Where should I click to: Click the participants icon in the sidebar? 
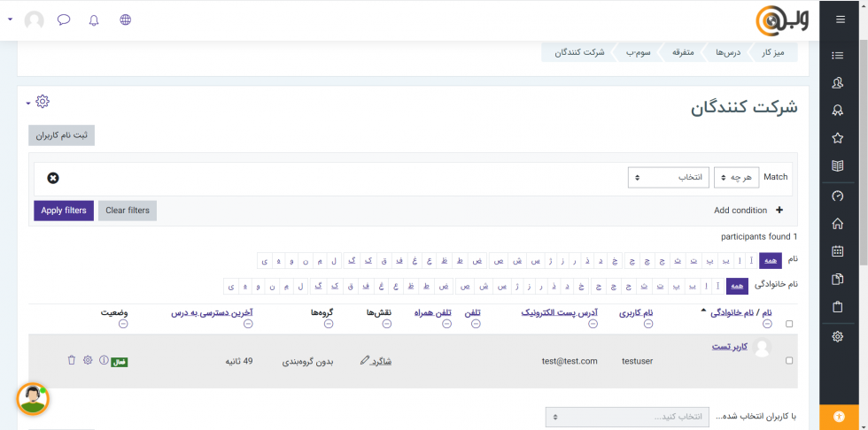coord(838,83)
